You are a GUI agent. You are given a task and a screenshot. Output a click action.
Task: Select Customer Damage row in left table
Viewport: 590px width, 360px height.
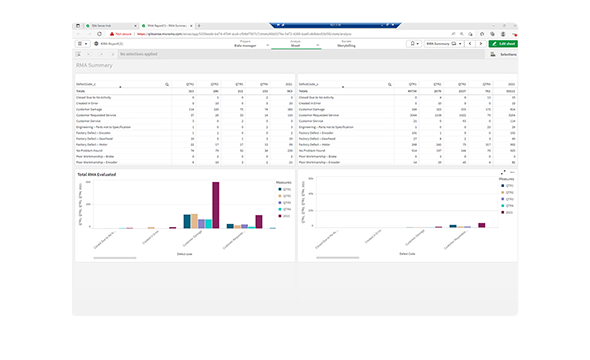185,109
